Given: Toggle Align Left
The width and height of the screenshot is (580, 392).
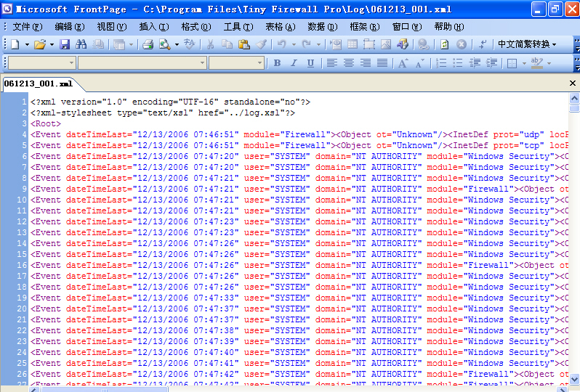Looking at the screenshot, I should (332, 63).
